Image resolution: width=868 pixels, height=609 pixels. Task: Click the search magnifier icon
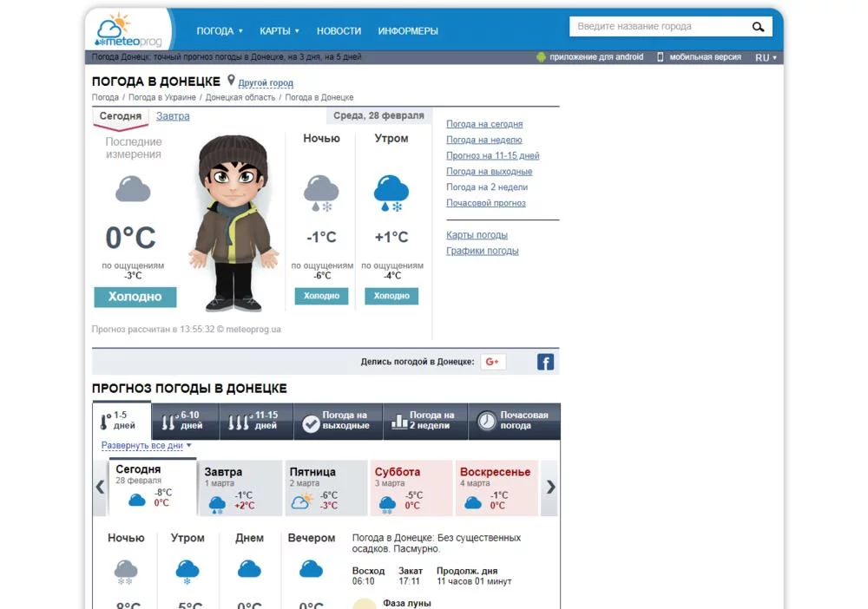pyautogui.click(x=758, y=27)
